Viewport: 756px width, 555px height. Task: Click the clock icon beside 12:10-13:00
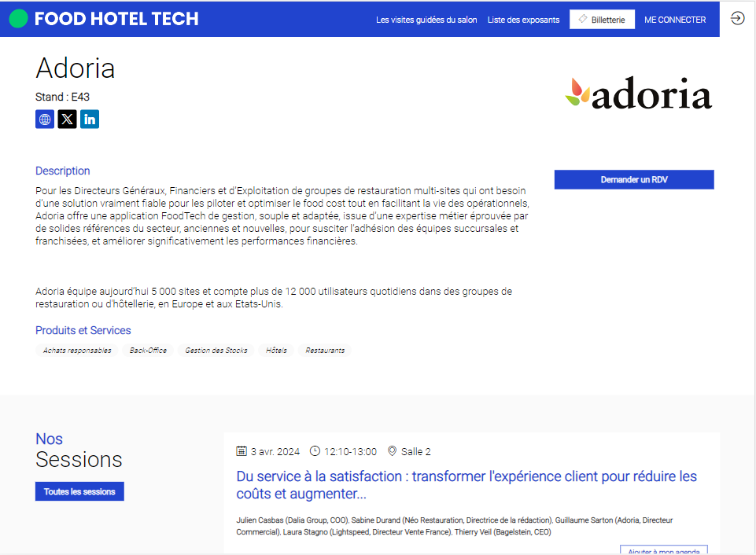pos(315,451)
